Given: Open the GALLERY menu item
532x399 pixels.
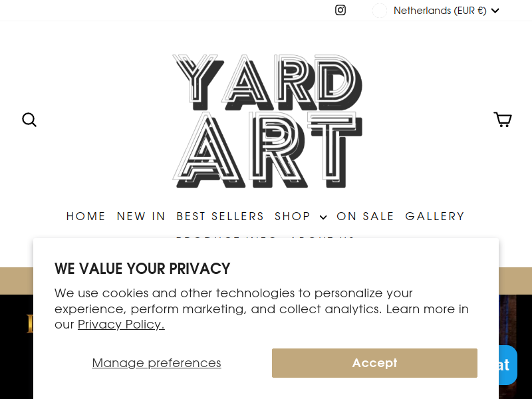Looking at the screenshot, I should (x=435, y=216).
